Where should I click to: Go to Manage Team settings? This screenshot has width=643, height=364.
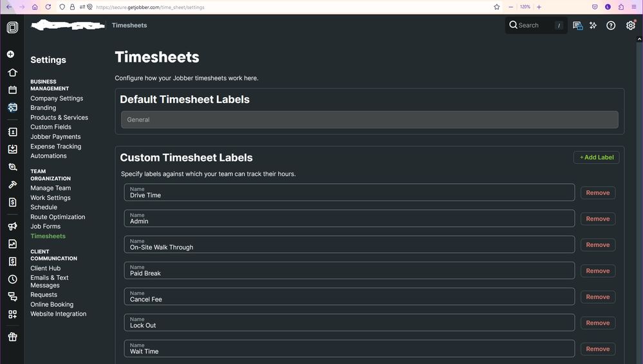click(51, 188)
